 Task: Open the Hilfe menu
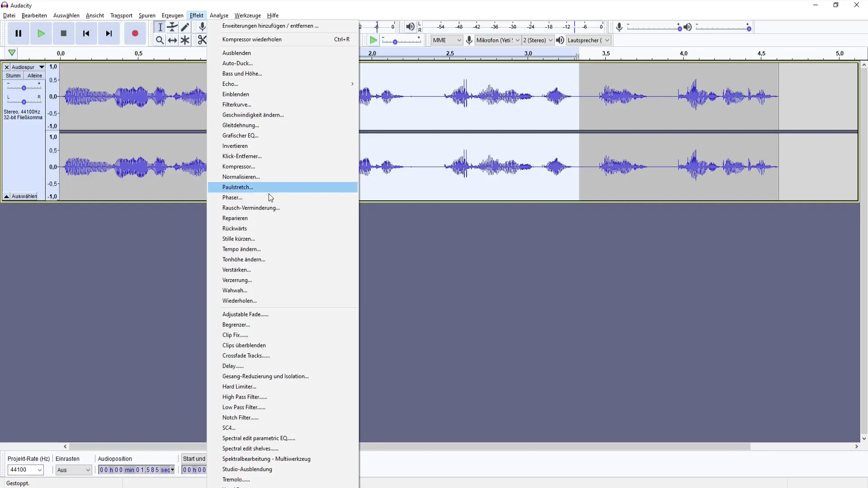[273, 15]
